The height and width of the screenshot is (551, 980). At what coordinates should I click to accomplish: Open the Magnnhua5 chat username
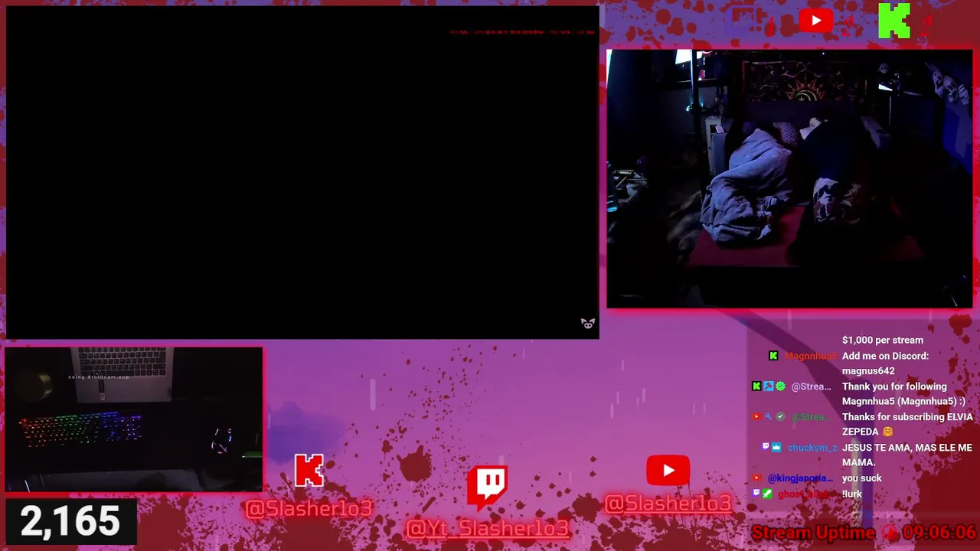click(809, 356)
